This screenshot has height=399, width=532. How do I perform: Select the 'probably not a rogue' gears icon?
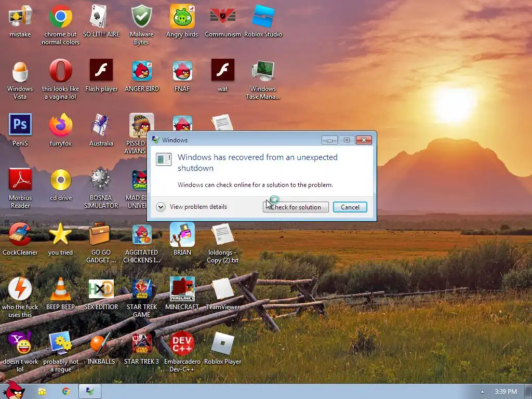click(60, 343)
